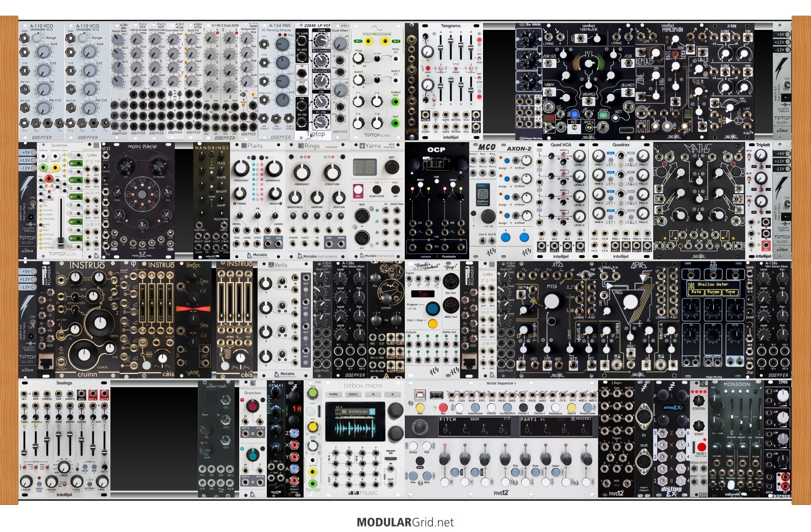Click the blue A button on AXON-2

pos(506,237)
